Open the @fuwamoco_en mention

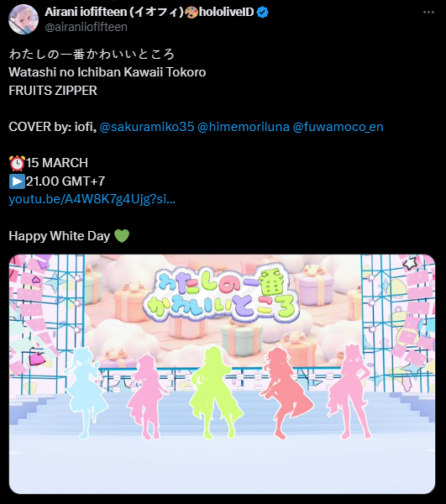pos(338,127)
